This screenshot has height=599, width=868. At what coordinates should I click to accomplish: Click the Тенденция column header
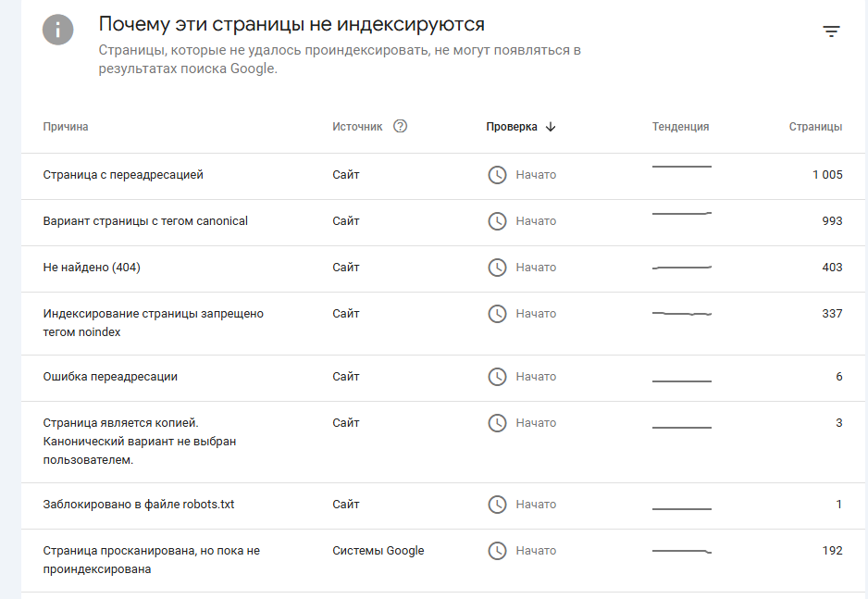(680, 127)
